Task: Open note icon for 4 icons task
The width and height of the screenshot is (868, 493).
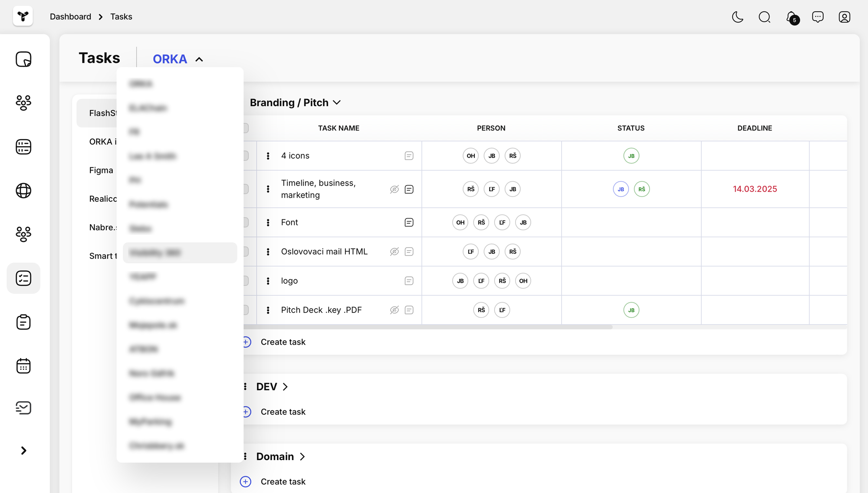Action: (409, 156)
